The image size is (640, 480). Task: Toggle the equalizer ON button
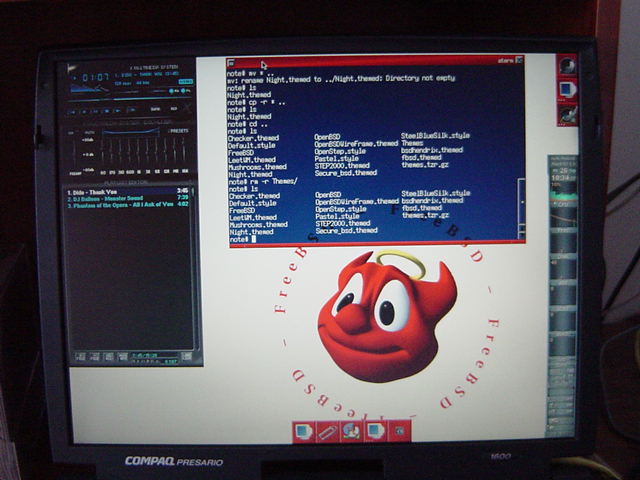tap(71, 133)
